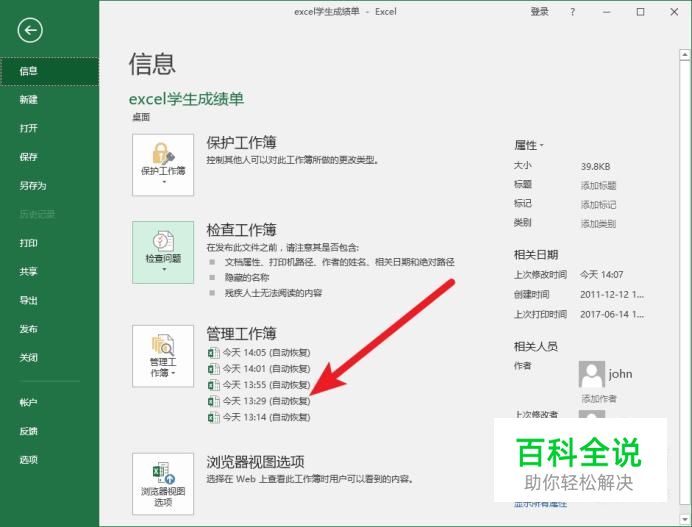Screen dimensions: 692x527
Task: Select 反馈 in the sidebar
Action: (49, 431)
